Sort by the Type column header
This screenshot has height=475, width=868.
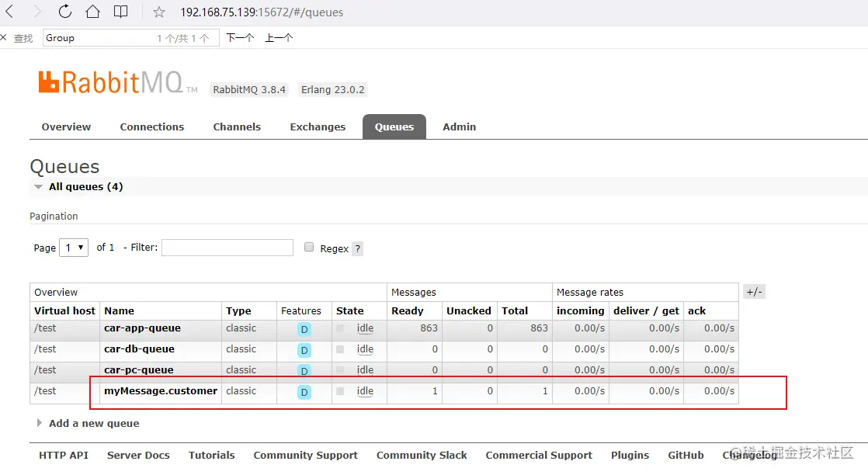(x=238, y=310)
